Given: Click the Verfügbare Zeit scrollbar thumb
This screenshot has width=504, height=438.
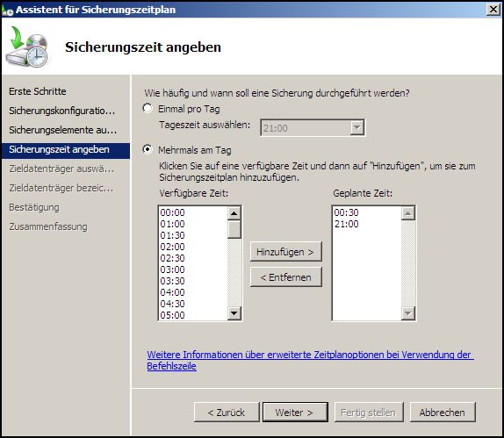Looking at the screenshot, I should click(234, 229).
